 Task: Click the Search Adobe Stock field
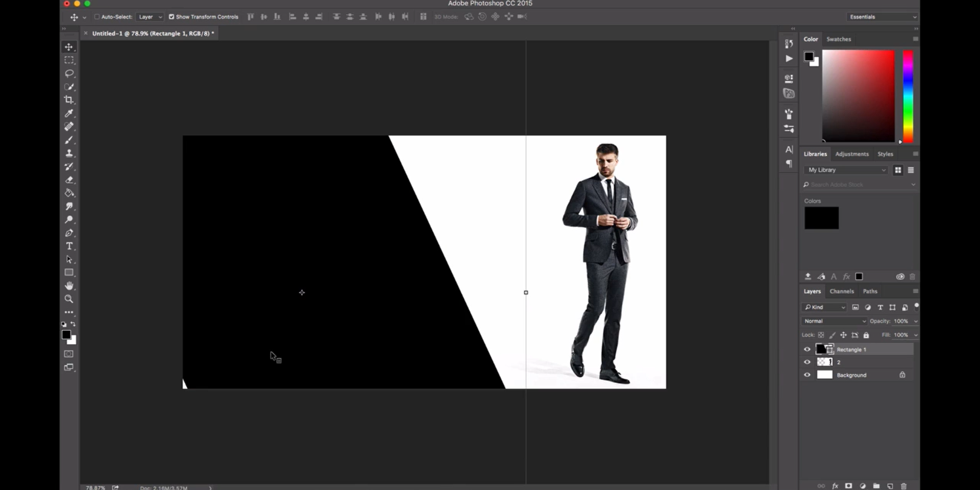(x=860, y=185)
